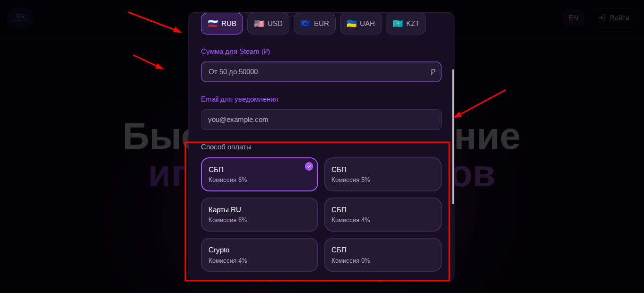Focus the Steam amount input field

coord(321,72)
